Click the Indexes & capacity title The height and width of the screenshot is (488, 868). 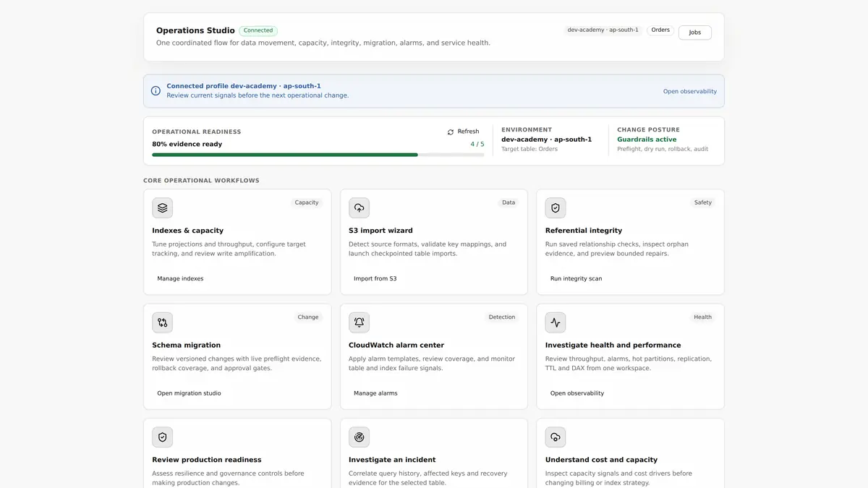click(187, 231)
